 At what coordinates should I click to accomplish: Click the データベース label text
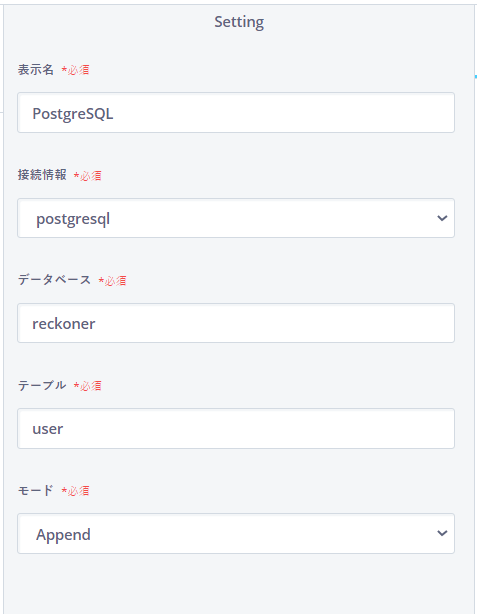tap(54, 280)
